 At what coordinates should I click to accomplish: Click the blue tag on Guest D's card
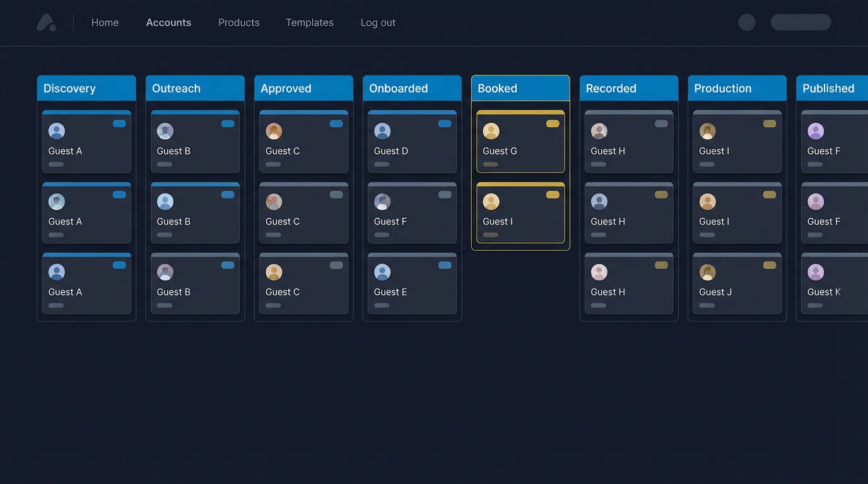coord(445,124)
